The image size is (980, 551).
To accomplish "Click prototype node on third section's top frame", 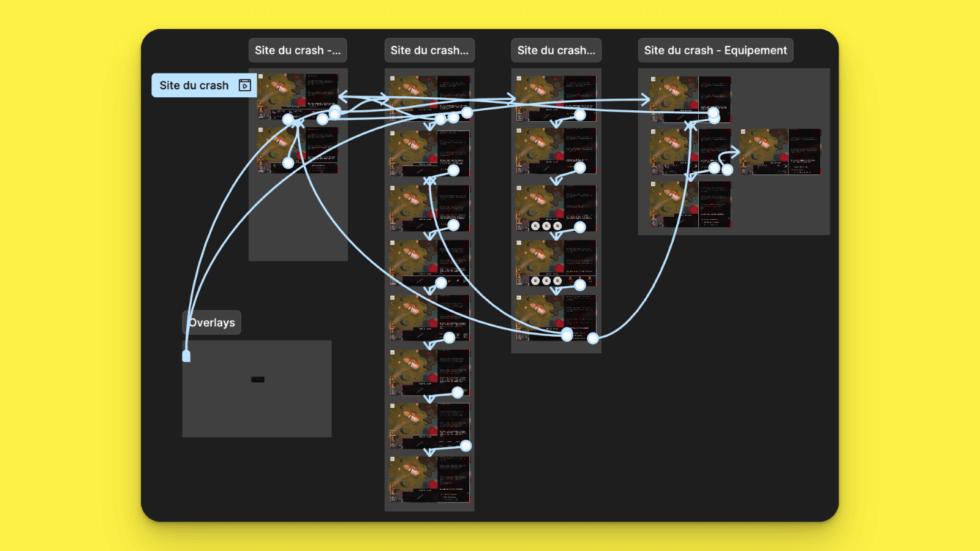I will tap(580, 114).
